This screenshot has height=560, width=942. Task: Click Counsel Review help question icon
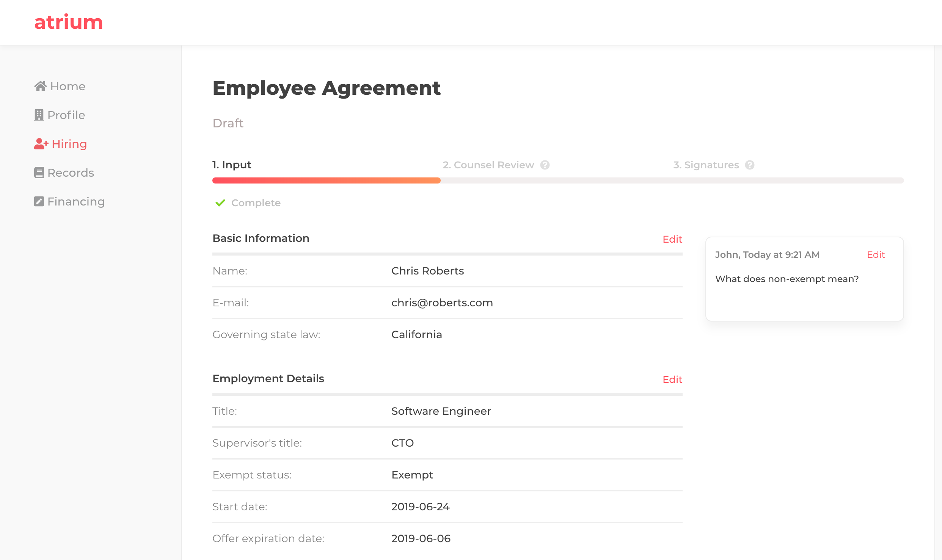point(545,165)
